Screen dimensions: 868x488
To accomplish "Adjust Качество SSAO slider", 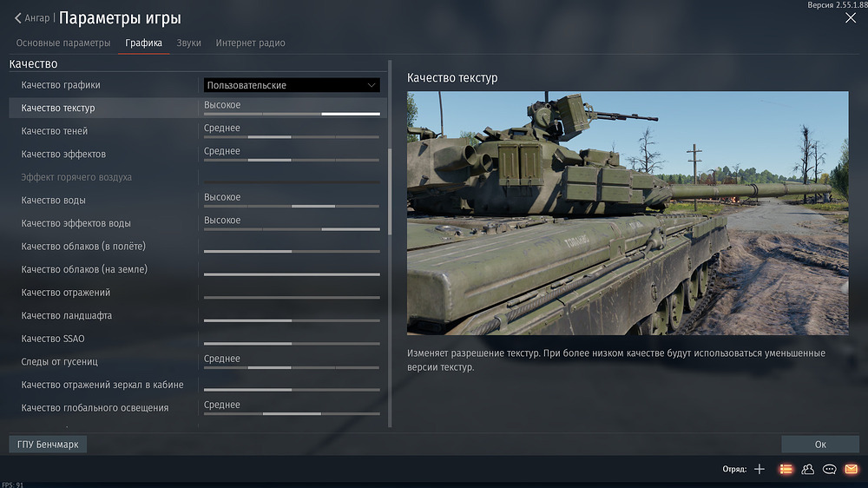I will point(292,344).
